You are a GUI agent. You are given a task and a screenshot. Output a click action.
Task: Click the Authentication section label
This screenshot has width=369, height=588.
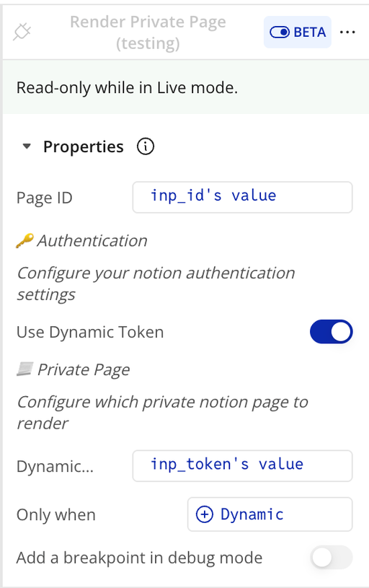tap(92, 241)
